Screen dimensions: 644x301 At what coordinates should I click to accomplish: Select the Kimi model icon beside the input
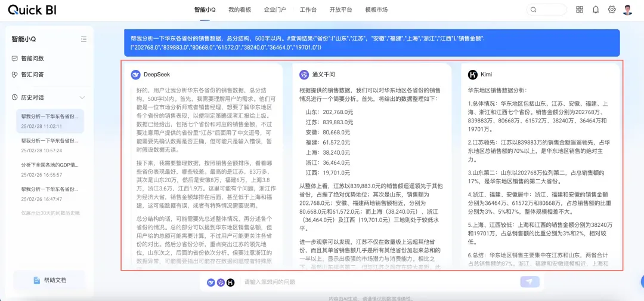[x=231, y=282]
